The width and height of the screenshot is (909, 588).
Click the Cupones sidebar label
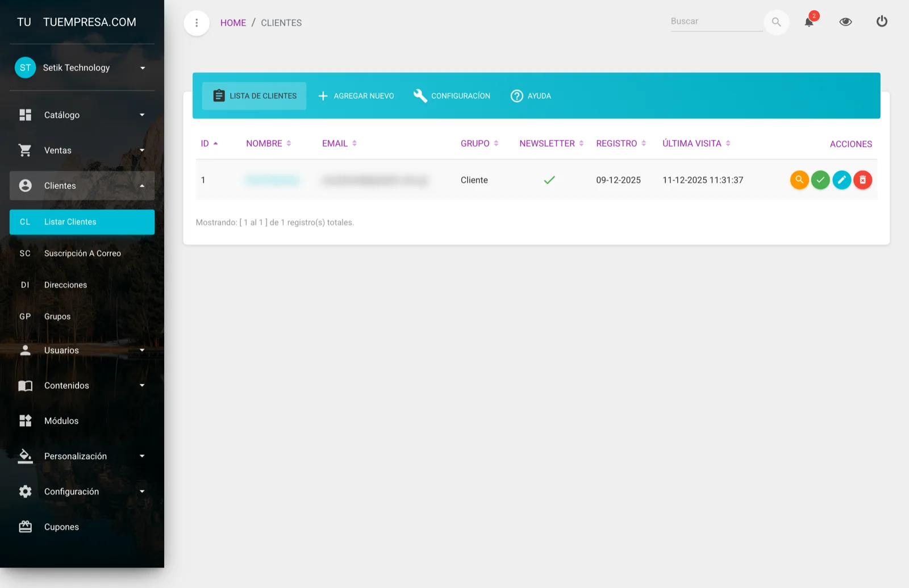click(61, 527)
